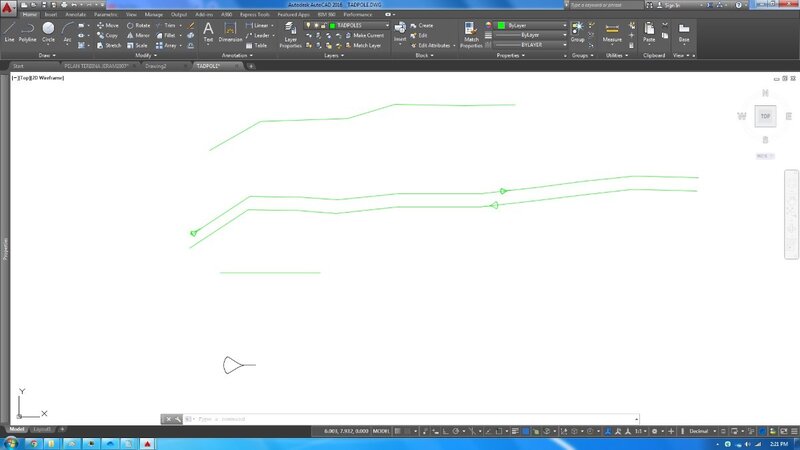Open the AutoCAD application menu logo
Screen dimensions: 800x450
[x=8, y=7]
